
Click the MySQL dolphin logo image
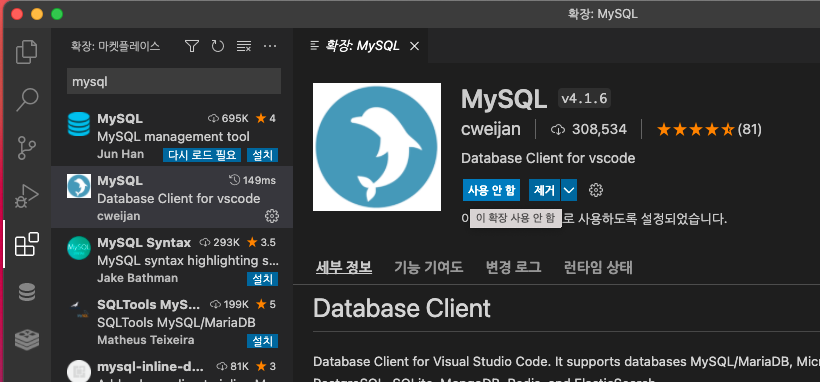click(377, 147)
